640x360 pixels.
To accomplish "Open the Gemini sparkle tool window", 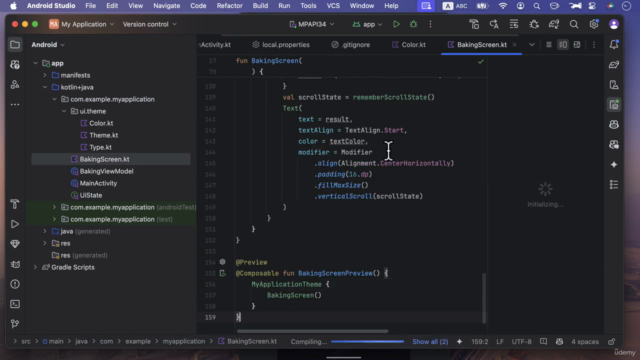I will pyautogui.click(x=614, y=164).
